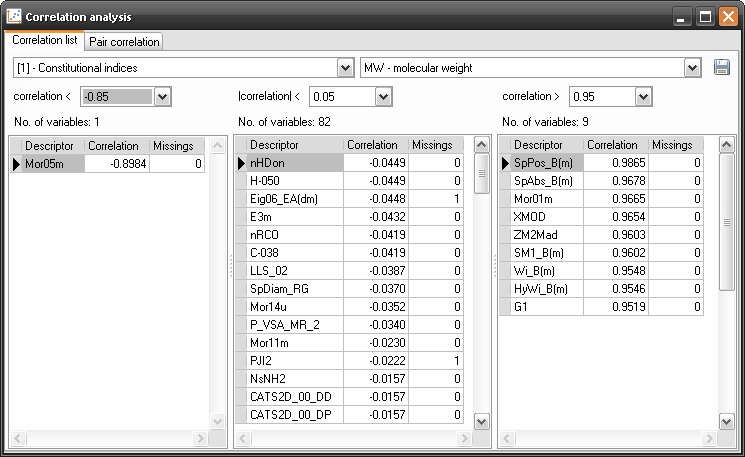Select the nHDon descriptor row
745x457 pixels.
coord(349,163)
